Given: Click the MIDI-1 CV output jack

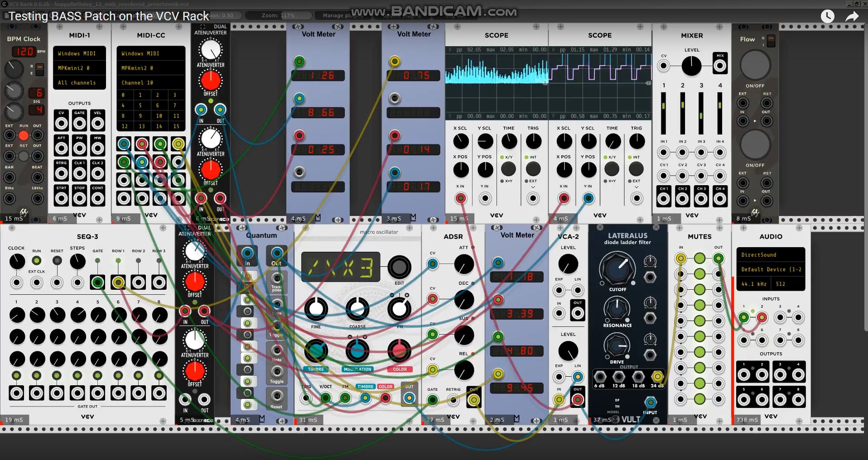Looking at the screenshot, I should click(x=61, y=123).
